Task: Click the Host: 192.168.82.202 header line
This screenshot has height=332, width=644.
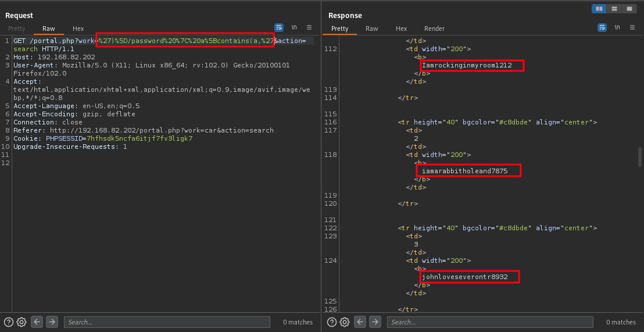Action: coord(54,57)
